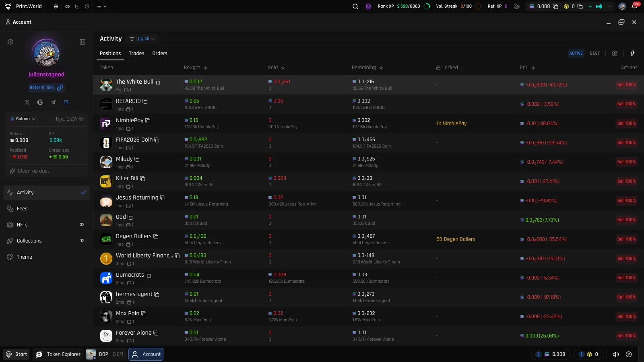
Task: Open Token Explorer from taskbar
Action: (58, 354)
